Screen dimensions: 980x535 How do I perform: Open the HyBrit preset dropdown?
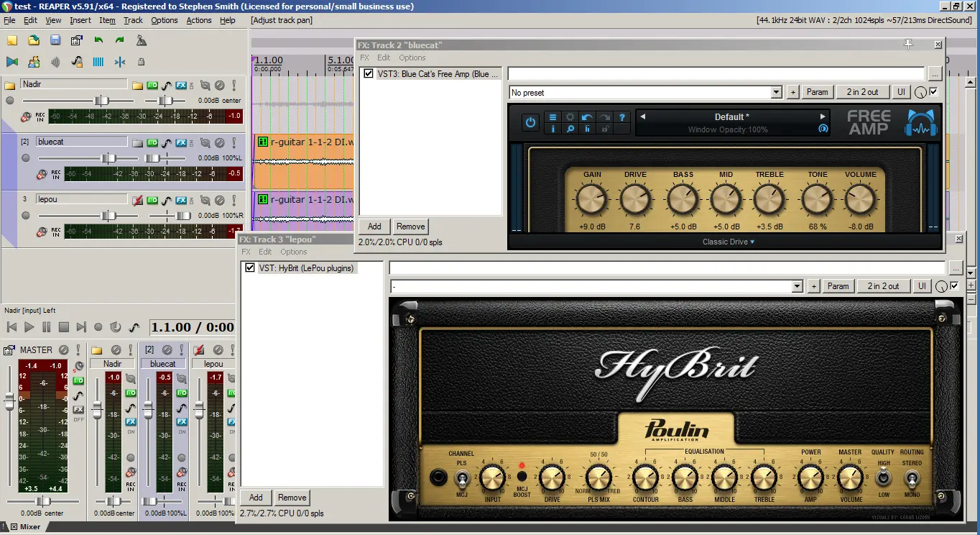596,286
